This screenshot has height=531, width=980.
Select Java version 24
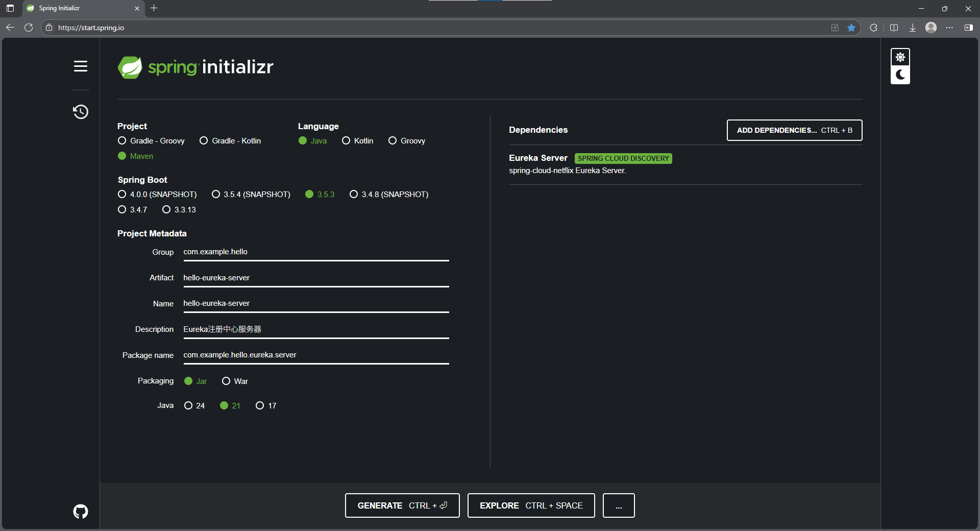click(x=194, y=406)
